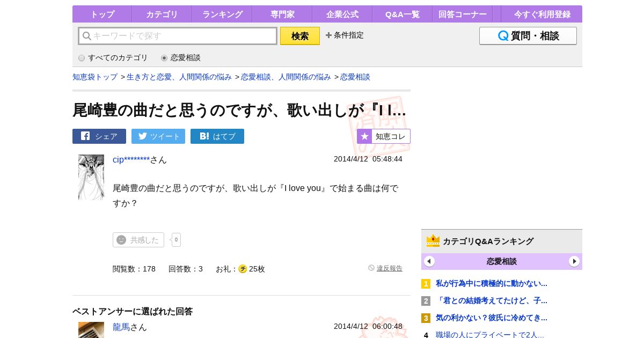Click cip******** user avatar
Screen dimensions: 644x338
point(91,177)
